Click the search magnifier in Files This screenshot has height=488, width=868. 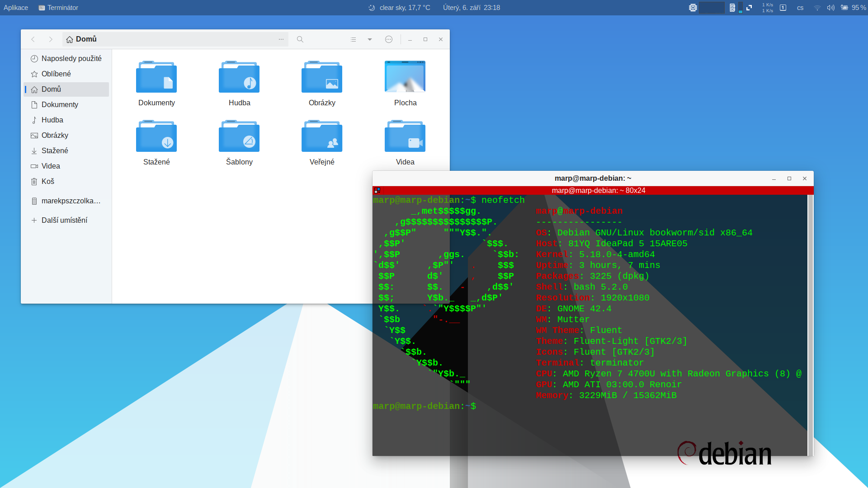[300, 39]
